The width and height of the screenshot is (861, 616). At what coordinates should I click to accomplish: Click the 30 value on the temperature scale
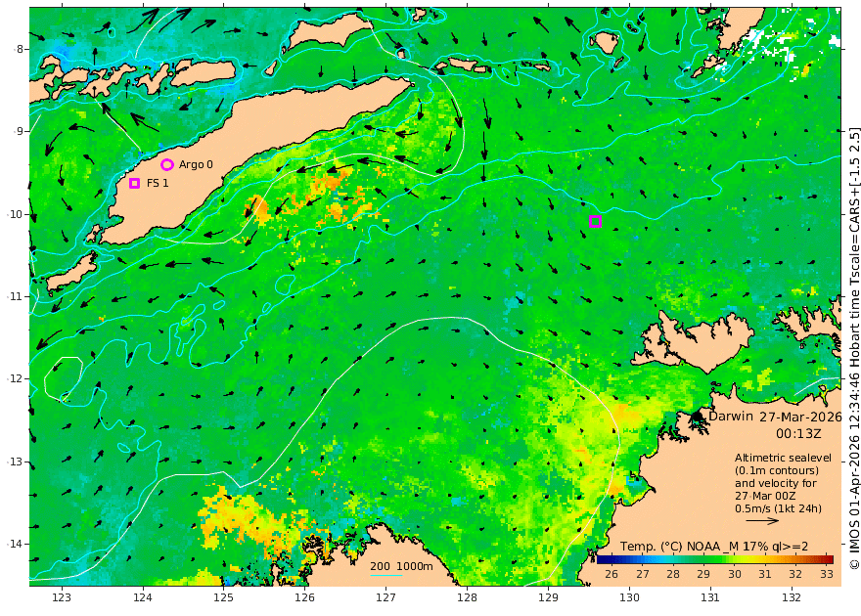pyautogui.click(x=734, y=574)
